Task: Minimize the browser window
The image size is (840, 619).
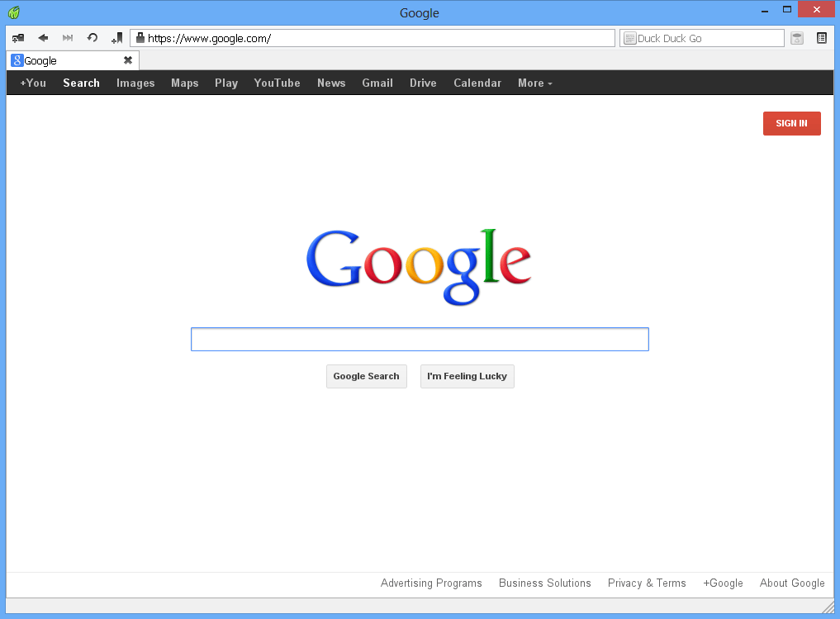Action: pyautogui.click(x=765, y=10)
